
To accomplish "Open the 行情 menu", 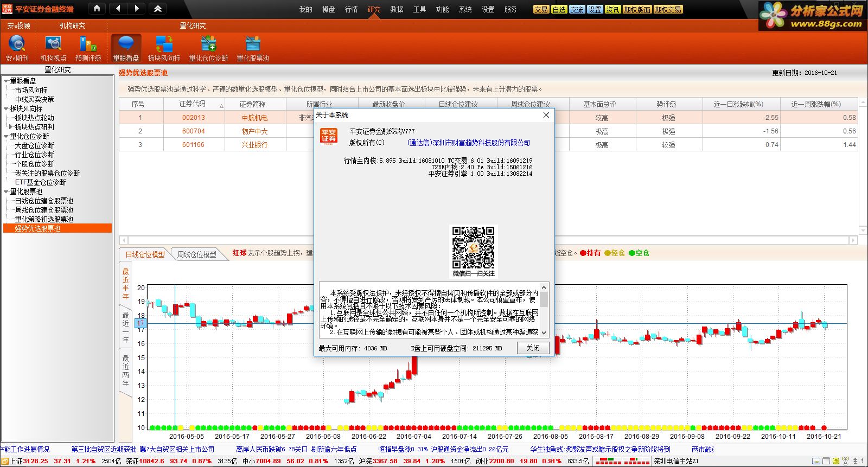I will [x=352, y=9].
